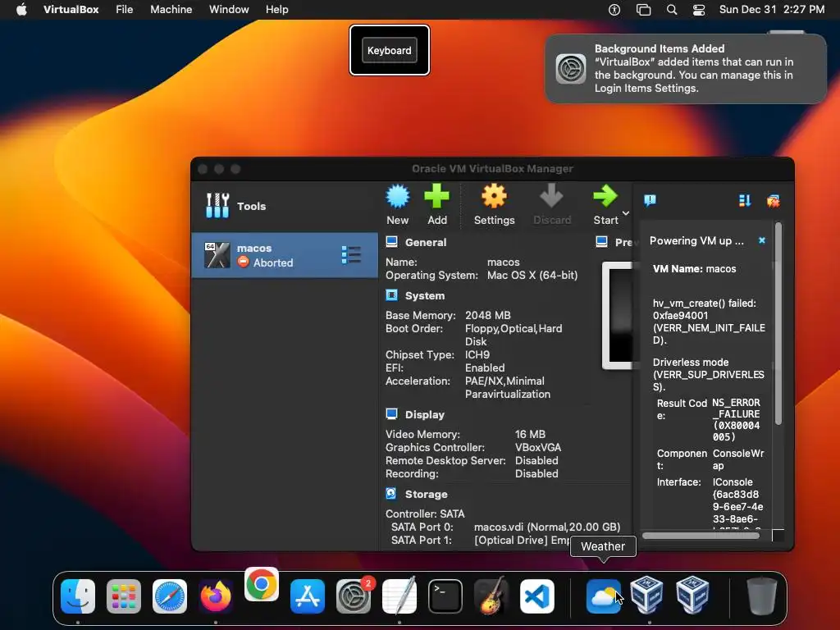Open VM Settings gear icon
Screen dimensions: 840x630
point(494,197)
